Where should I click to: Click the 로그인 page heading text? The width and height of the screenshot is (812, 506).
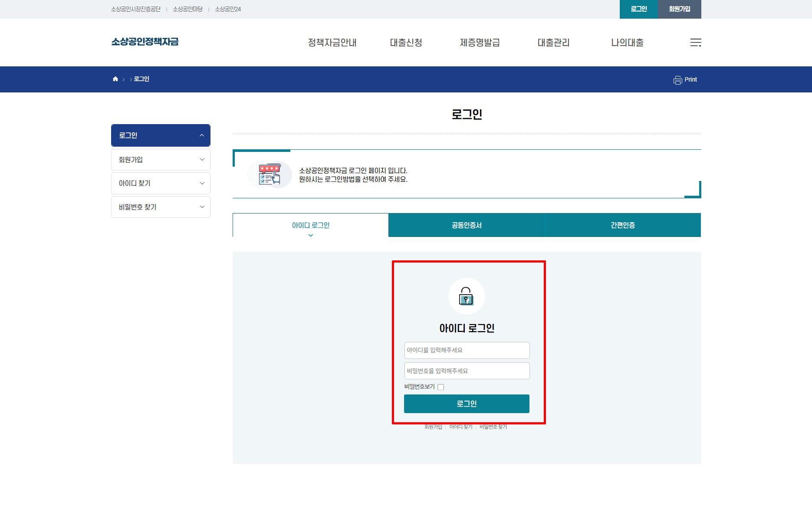click(467, 115)
